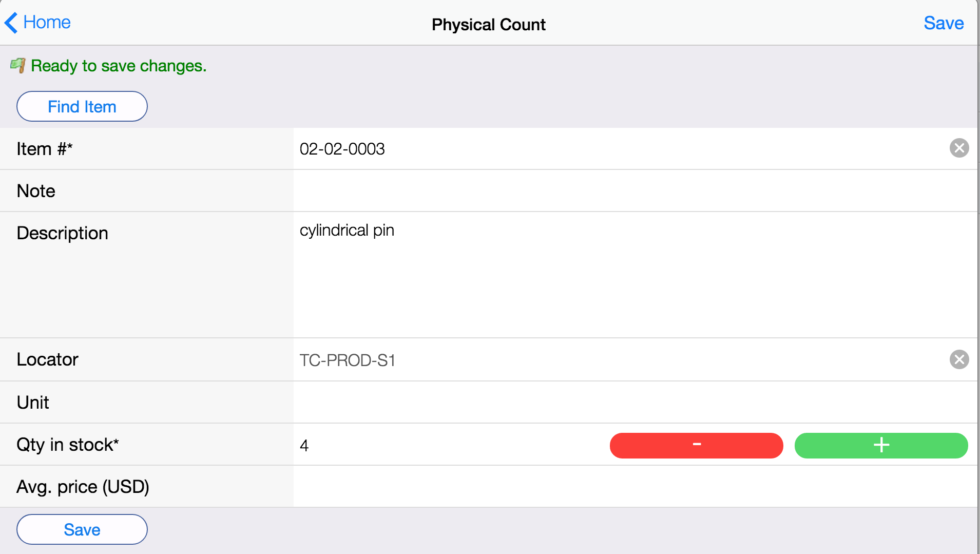Click the Ready to save changes message
Image resolution: width=980 pixels, height=554 pixels.
[119, 66]
